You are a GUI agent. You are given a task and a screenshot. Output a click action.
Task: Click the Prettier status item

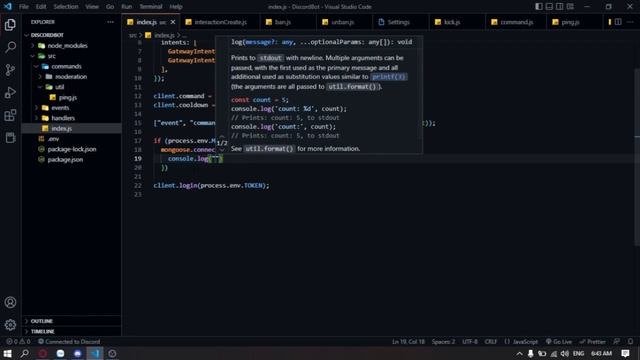[592, 342]
